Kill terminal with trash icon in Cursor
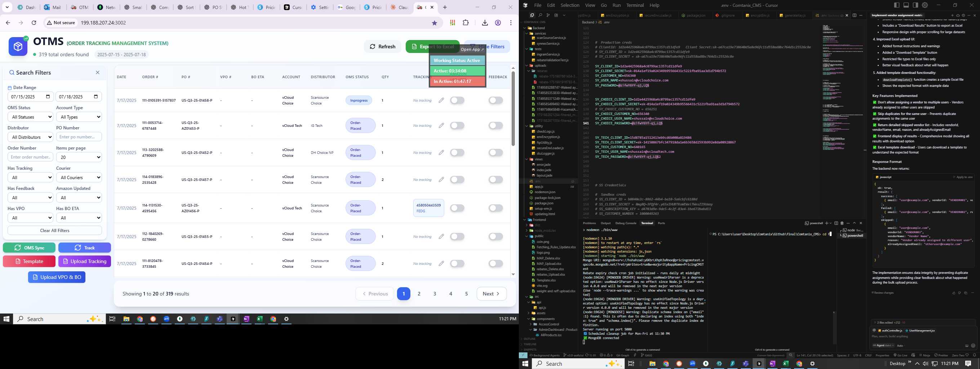980x369 pixels. (x=842, y=223)
